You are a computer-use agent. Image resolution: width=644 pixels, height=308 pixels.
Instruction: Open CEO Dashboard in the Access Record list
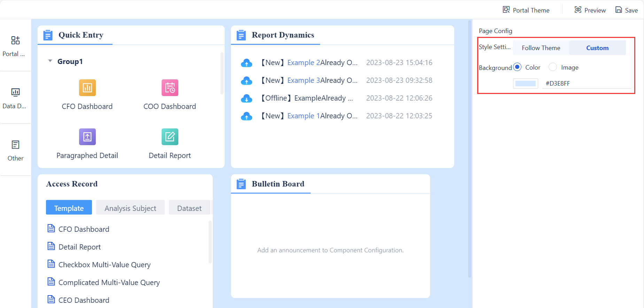[84, 300]
